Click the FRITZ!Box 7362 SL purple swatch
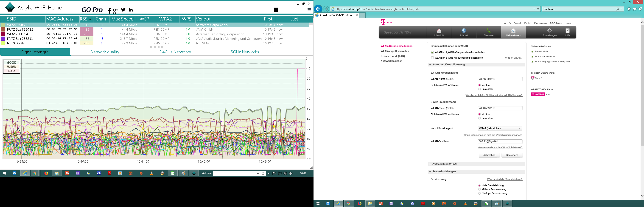644x207 pixels. click(x=3, y=39)
